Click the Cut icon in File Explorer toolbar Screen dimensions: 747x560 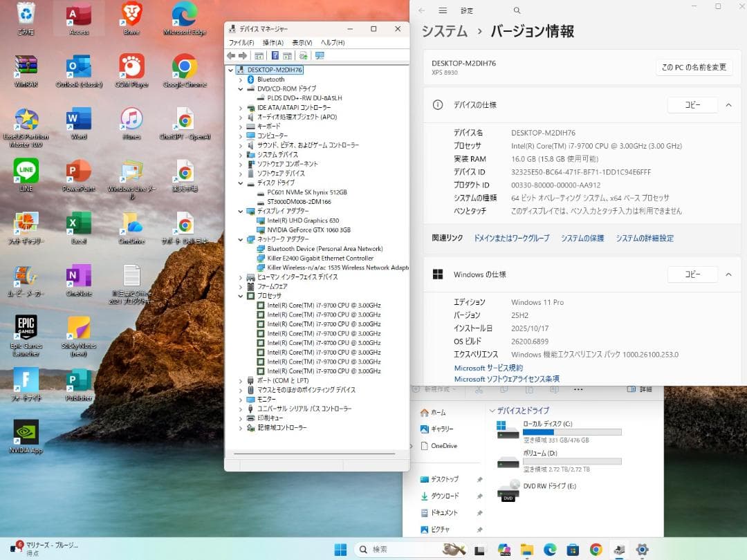pos(479,389)
